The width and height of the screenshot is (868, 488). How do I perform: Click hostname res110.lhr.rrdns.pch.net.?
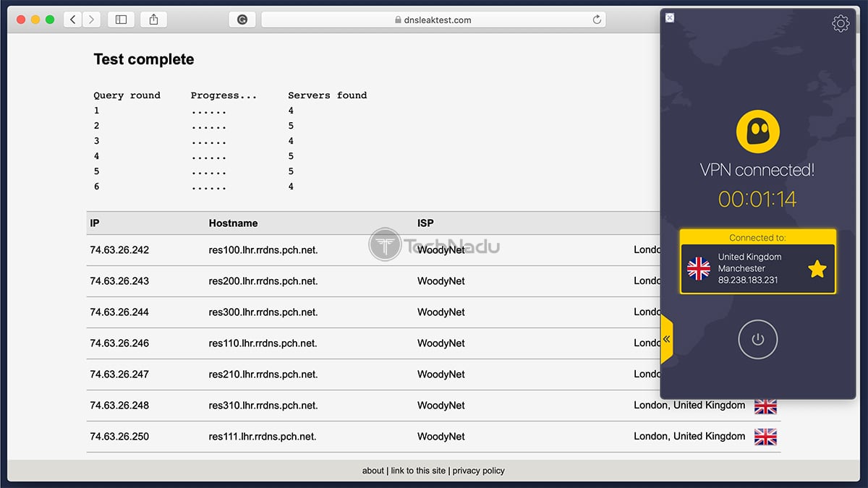point(263,343)
